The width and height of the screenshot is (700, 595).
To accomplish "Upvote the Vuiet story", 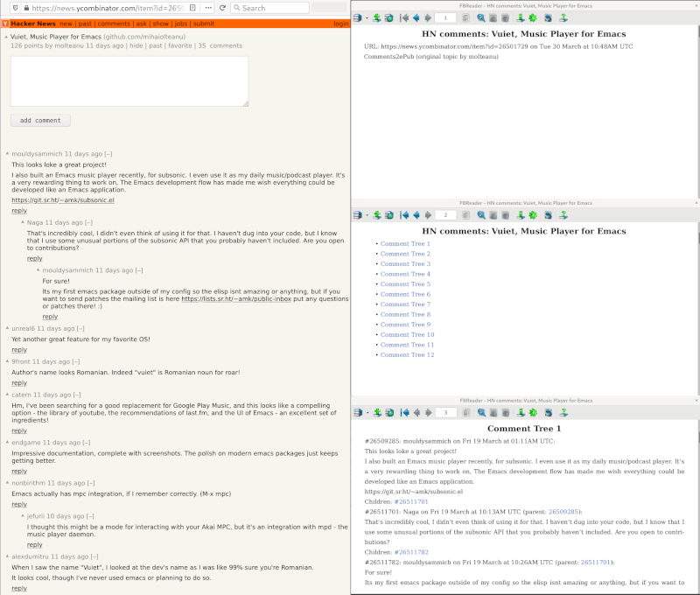I will (x=6, y=37).
